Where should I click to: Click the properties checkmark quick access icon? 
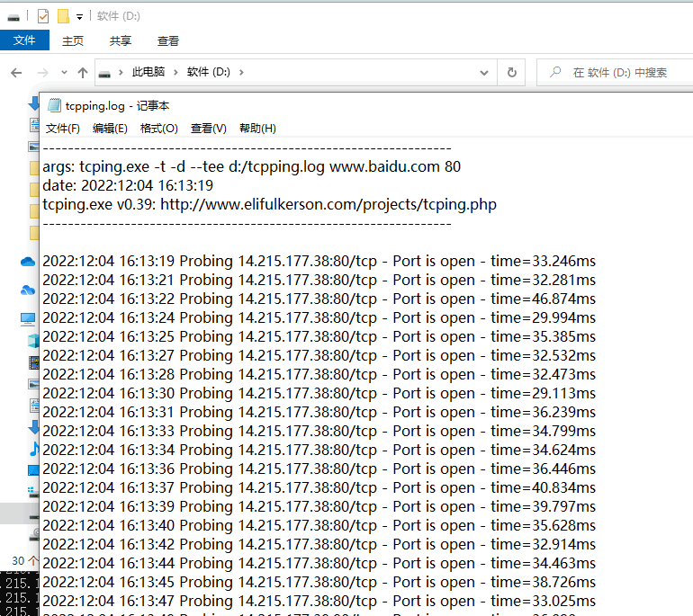pyautogui.click(x=43, y=16)
